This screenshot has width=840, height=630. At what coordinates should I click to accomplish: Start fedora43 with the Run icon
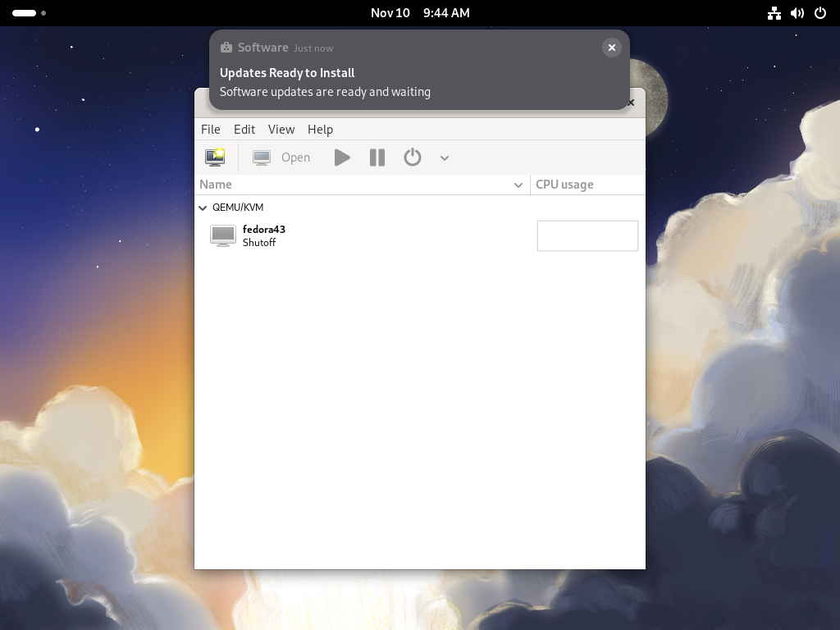342,157
